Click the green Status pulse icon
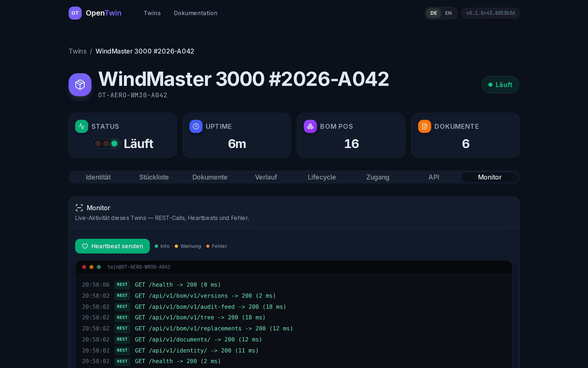The height and width of the screenshot is (368, 588). click(82, 126)
